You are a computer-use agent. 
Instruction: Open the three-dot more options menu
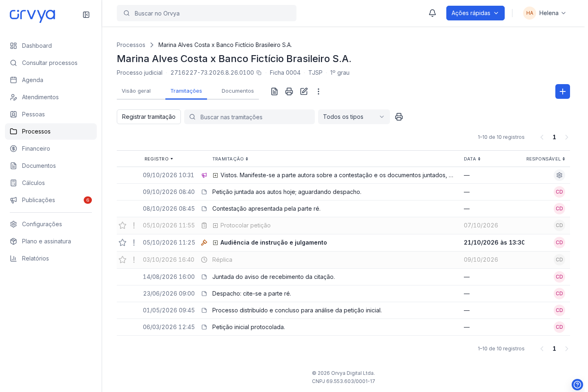coord(318,91)
